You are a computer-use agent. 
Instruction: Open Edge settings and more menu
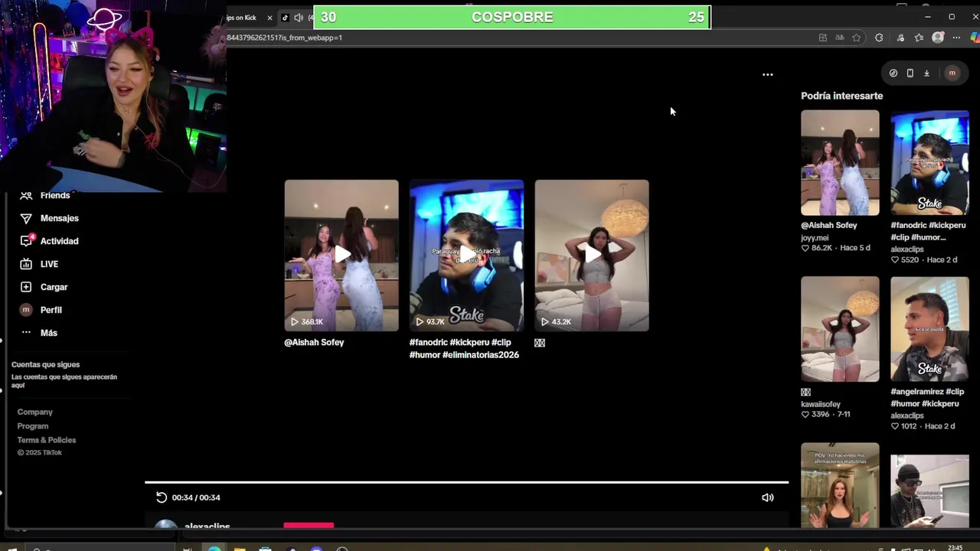[956, 37]
